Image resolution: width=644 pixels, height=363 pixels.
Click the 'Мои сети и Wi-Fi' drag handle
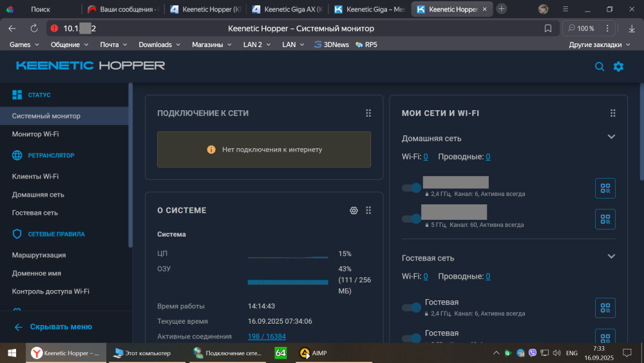613,113
